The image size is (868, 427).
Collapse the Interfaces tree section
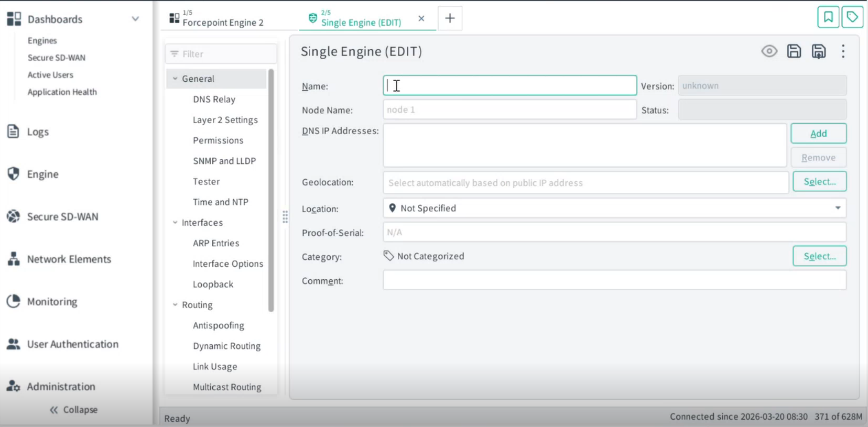coord(175,222)
